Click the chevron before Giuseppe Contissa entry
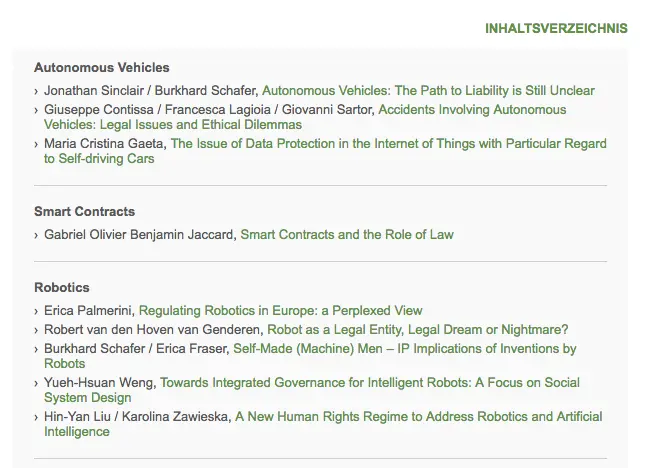This screenshot has width=650, height=468. coord(36,111)
